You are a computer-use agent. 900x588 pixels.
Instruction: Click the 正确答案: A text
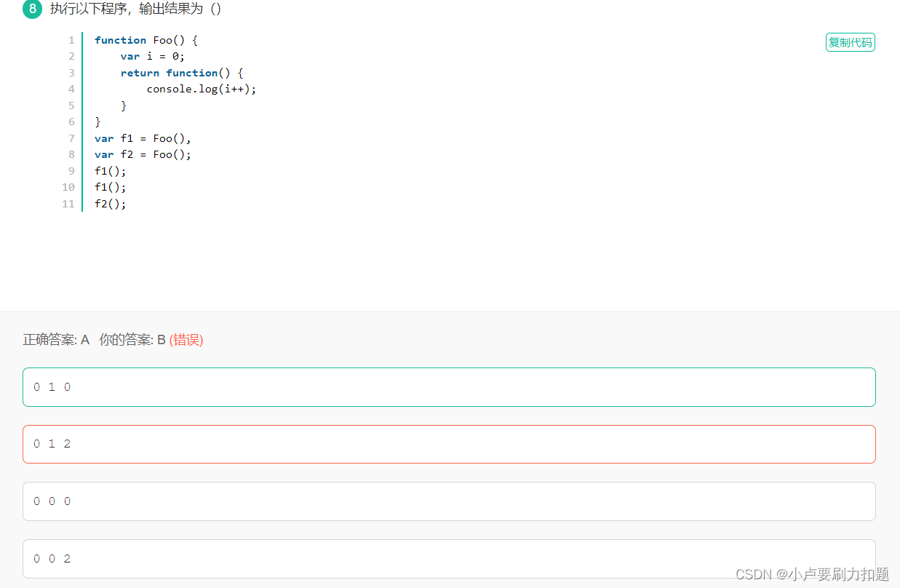point(56,340)
